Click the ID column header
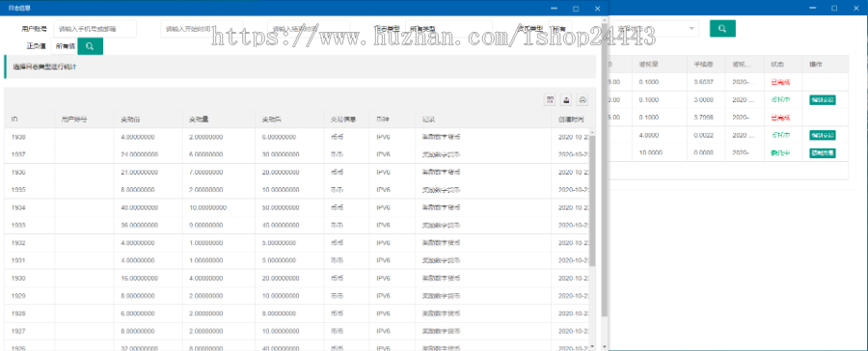The image size is (868, 351). [x=29, y=119]
